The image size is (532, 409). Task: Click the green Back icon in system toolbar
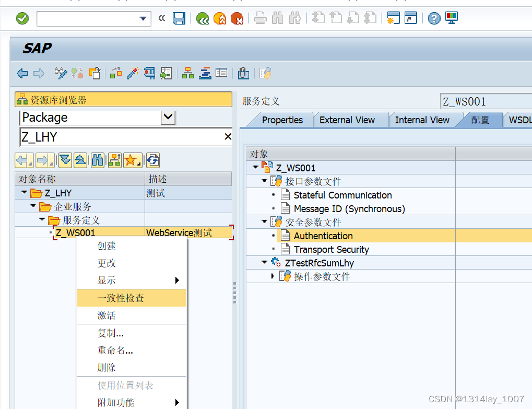click(203, 18)
